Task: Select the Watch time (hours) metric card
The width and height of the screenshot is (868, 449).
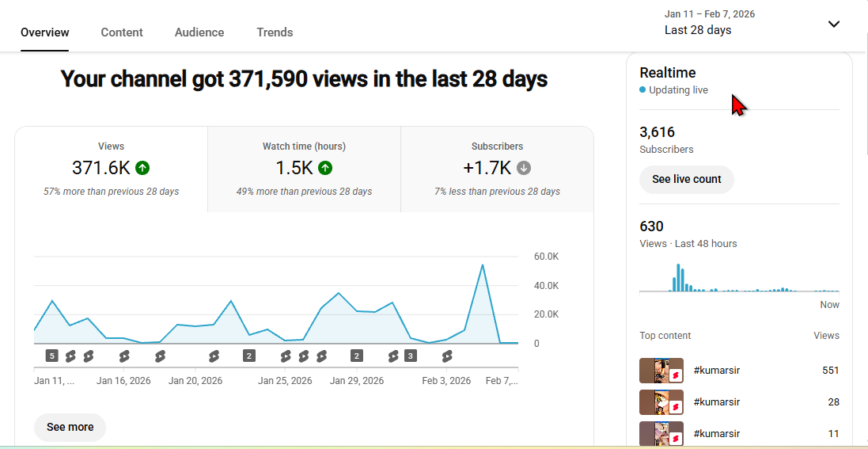Action: pos(304,169)
